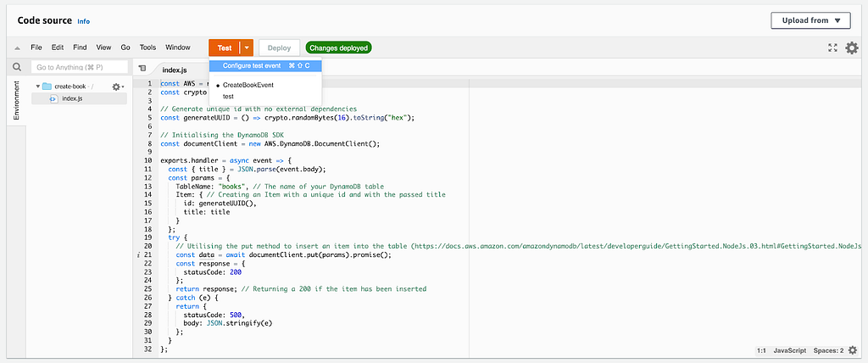Screen dimensions: 868x363
Task: Click the generateUUID() call on line 15
Action: [227, 204]
